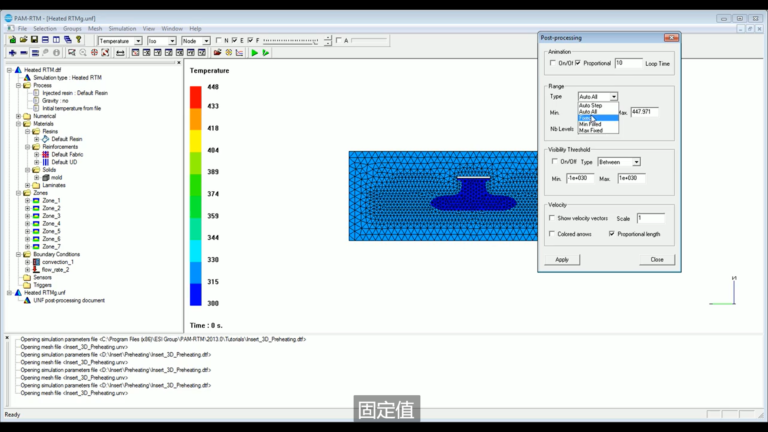Open the Temperature result dropdown
Viewport: 768px width, 432px height.
coord(120,41)
